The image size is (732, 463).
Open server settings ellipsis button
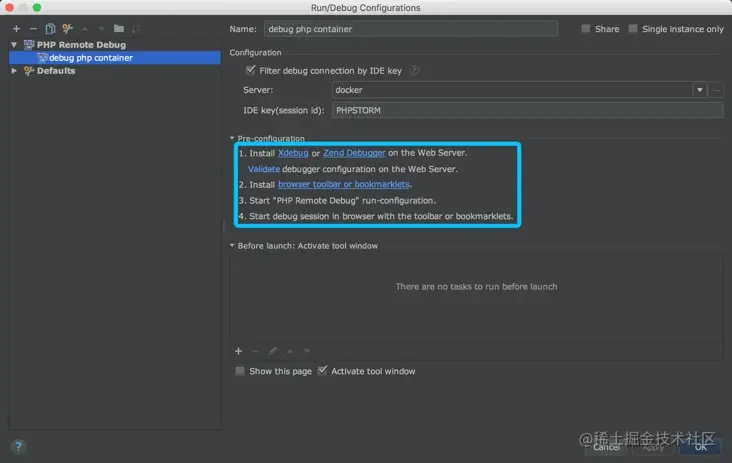[x=716, y=90]
